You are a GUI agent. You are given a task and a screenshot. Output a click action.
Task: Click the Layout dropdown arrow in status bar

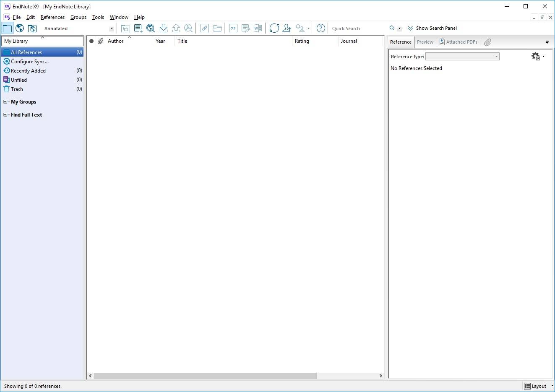pos(552,386)
